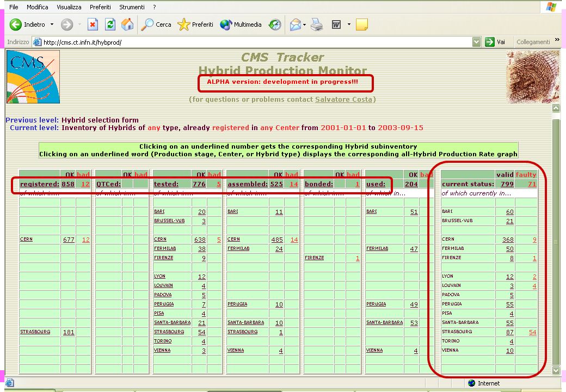This screenshot has height=392, width=566.
Task: Click the FIRENZE link in the bonded column
Action: 315,258
